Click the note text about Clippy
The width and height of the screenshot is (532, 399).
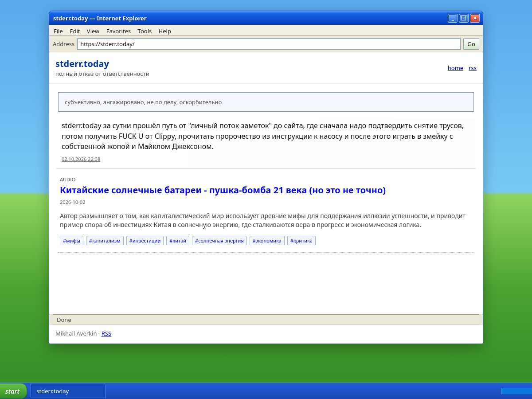click(262, 136)
